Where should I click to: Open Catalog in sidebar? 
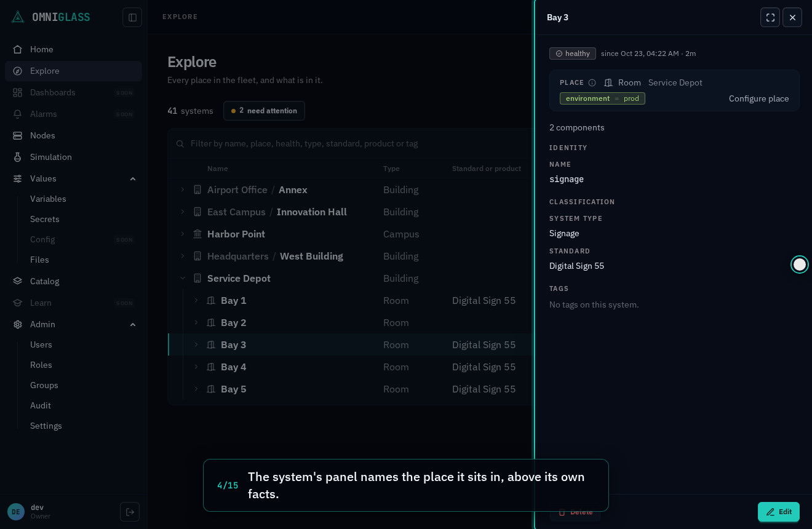(73, 281)
